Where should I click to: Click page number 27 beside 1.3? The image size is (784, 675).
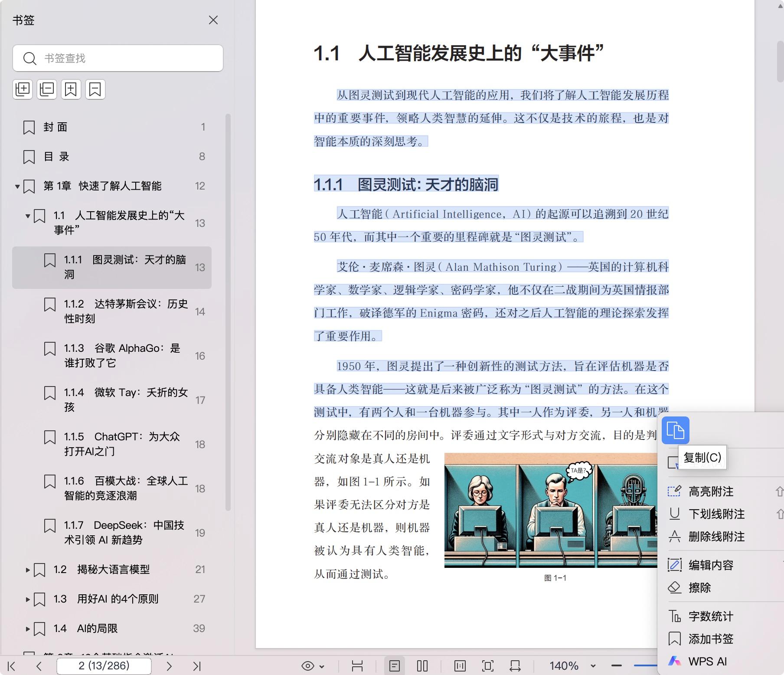click(x=199, y=599)
